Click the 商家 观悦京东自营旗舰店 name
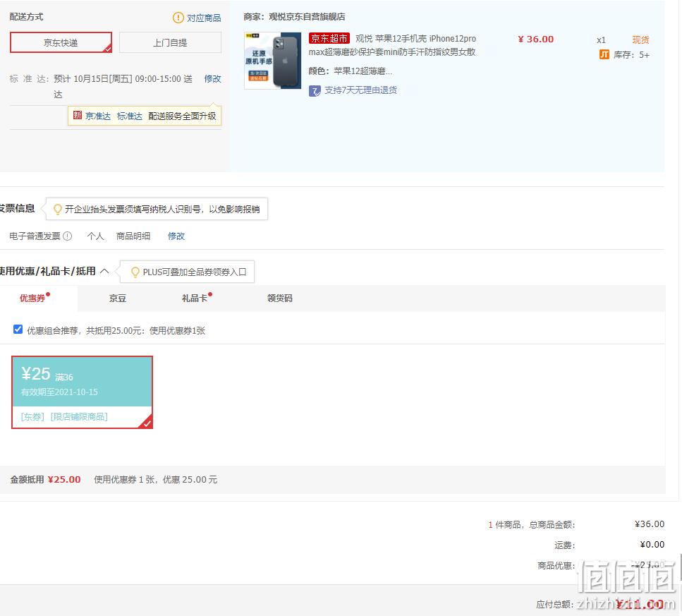The width and height of the screenshot is (682, 616). [x=307, y=16]
